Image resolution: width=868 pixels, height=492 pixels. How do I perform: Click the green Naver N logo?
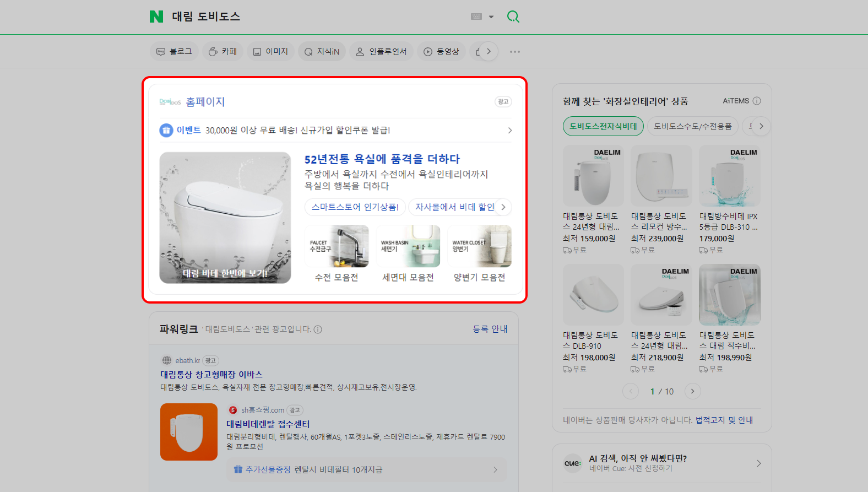pos(156,17)
